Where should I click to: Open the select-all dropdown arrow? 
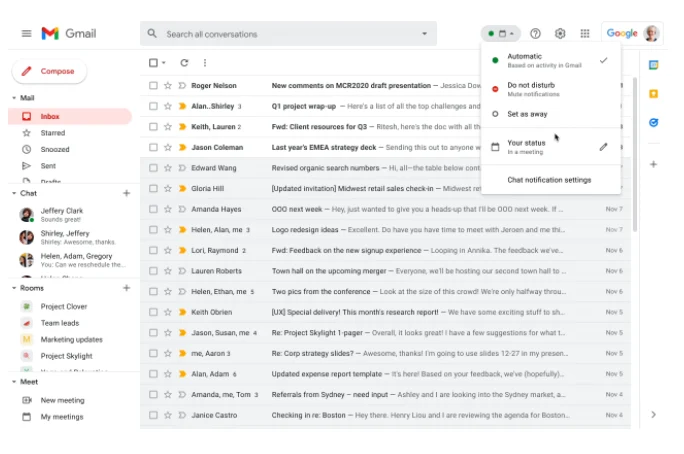164,63
